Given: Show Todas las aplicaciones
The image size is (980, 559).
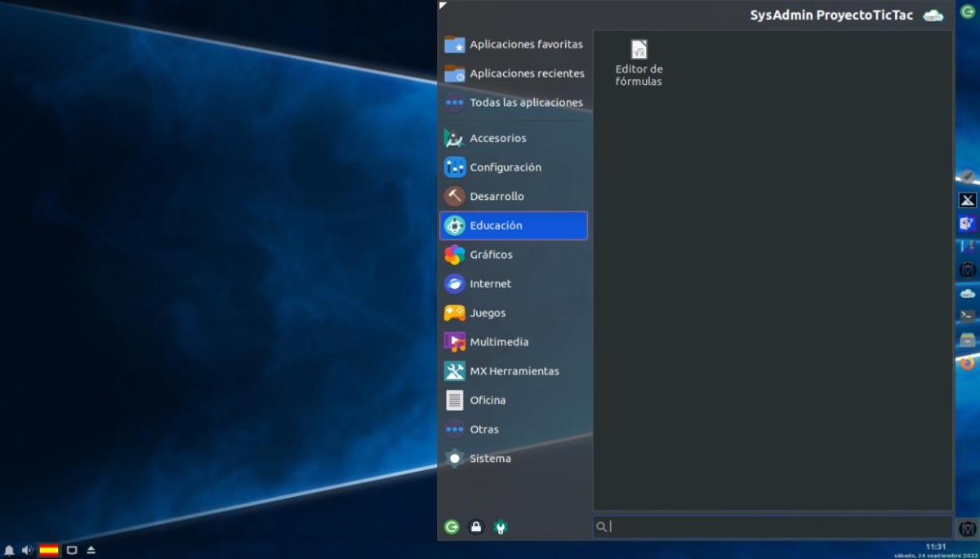Looking at the screenshot, I should (x=514, y=103).
